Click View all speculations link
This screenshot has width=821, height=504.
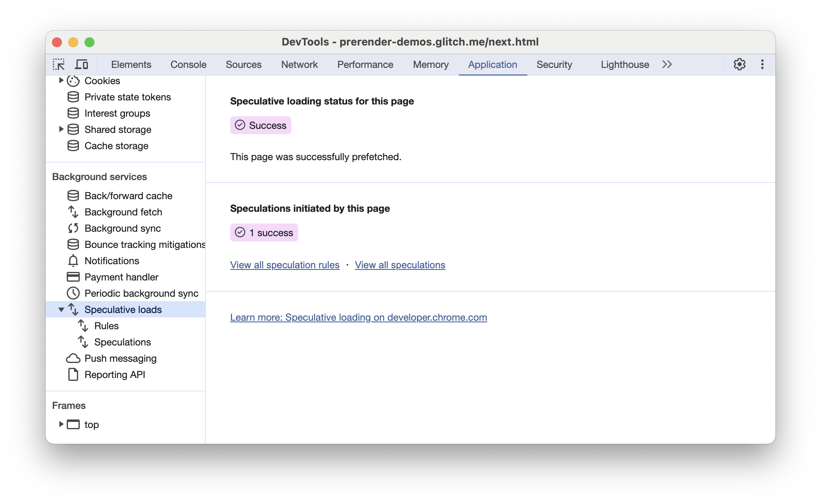pyautogui.click(x=400, y=265)
